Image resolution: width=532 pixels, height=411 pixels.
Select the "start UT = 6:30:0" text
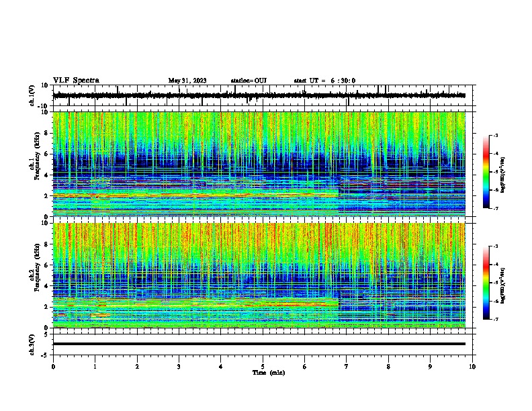point(324,81)
